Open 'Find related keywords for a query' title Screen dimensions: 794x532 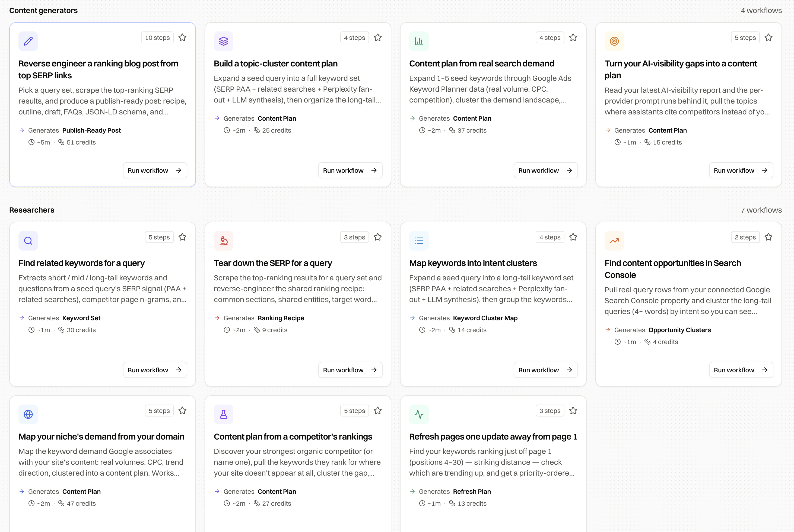81,263
